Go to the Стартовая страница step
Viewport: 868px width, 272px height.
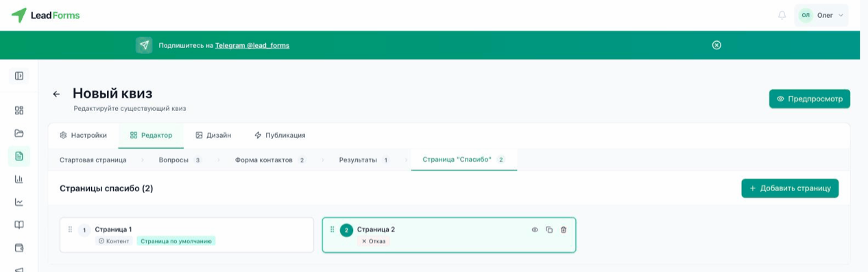pos(93,160)
